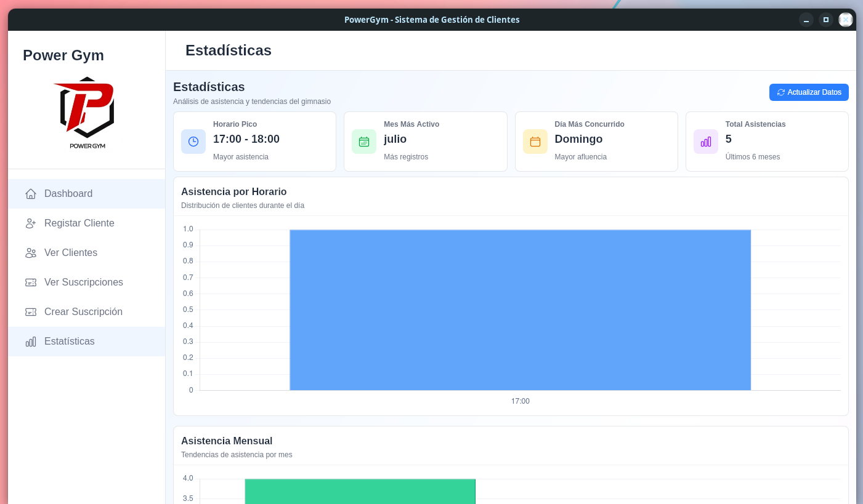863x504 pixels.
Task: Click the blue 17:00 bar in chart
Action: pos(521,310)
